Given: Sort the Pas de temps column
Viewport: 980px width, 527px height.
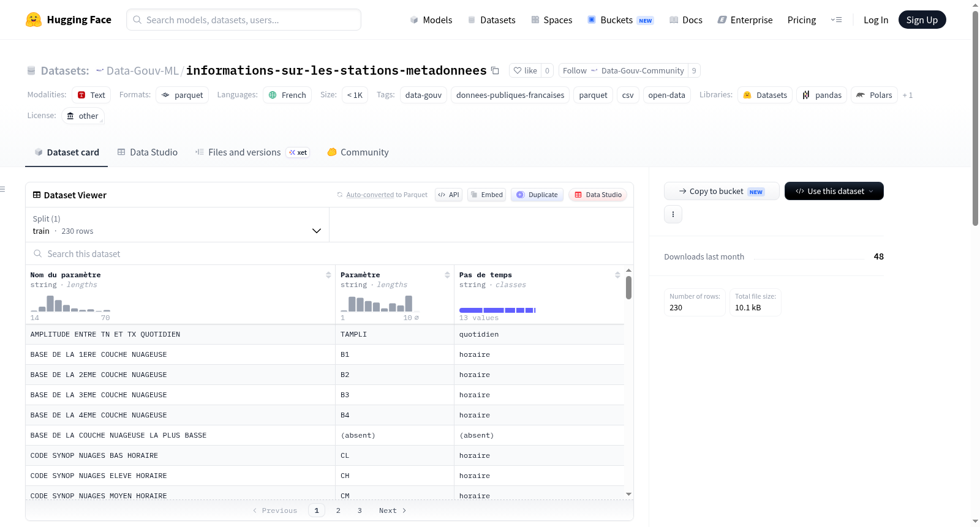Looking at the screenshot, I should (617, 275).
